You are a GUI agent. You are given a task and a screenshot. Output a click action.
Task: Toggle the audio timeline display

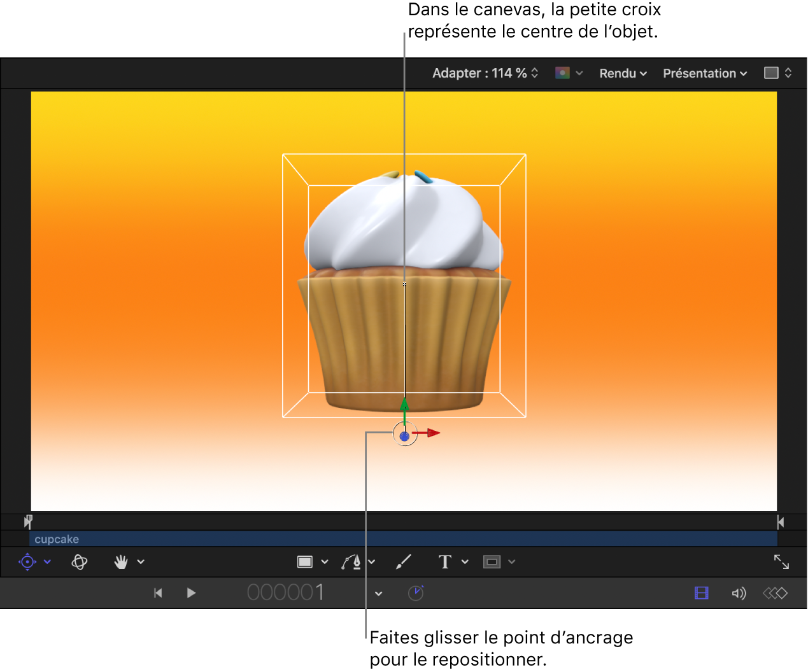click(738, 592)
